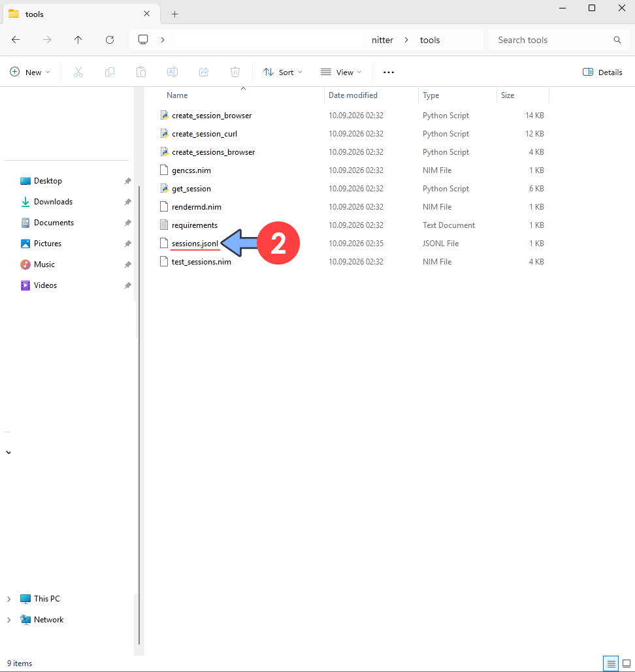Open the See more ellipsis menu
This screenshot has width=635, height=672.
389,72
